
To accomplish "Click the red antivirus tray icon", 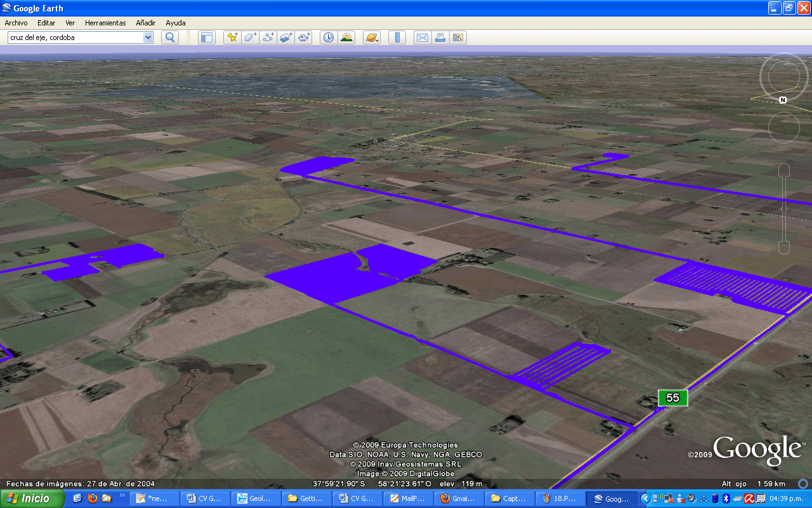I will tap(749, 498).
